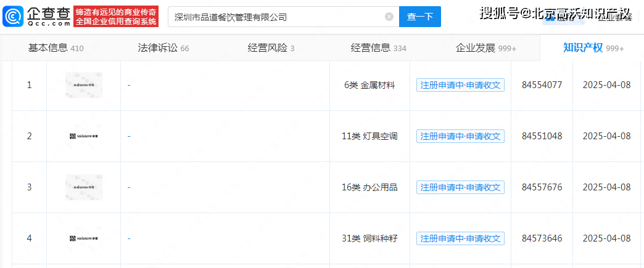The width and height of the screenshot is (644, 268).
Task: Open the 基本信息 tab
Action: pos(56,48)
